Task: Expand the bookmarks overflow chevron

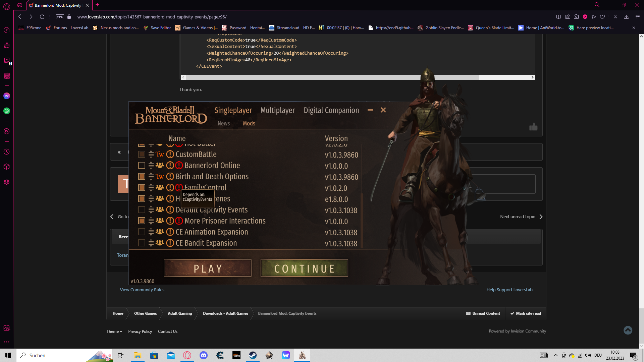Action: (634, 27)
